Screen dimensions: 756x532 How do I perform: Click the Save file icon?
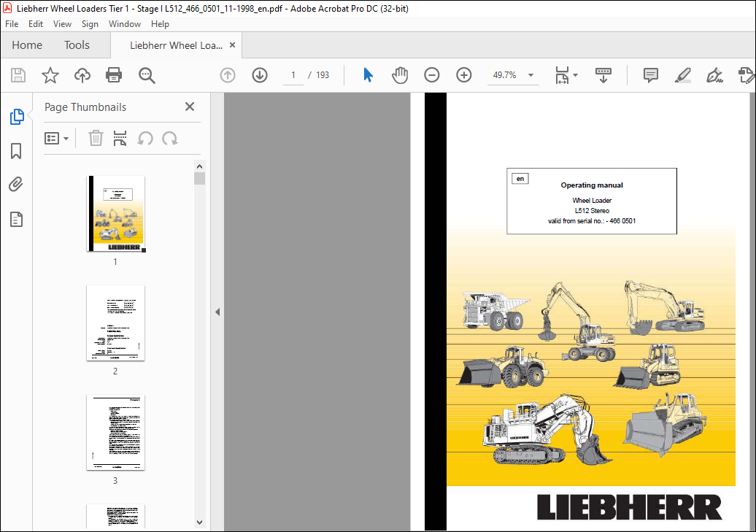point(18,75)
